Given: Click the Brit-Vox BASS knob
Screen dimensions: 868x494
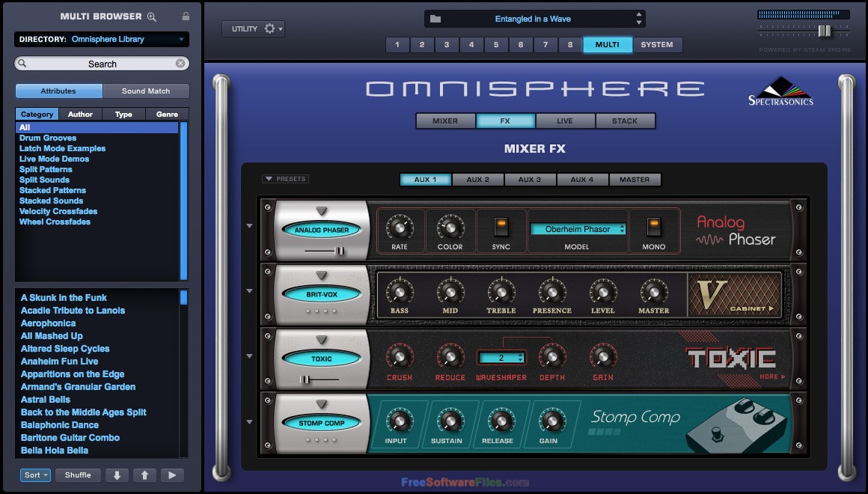Looking at the screenshot, I should (x=399, y=292).
